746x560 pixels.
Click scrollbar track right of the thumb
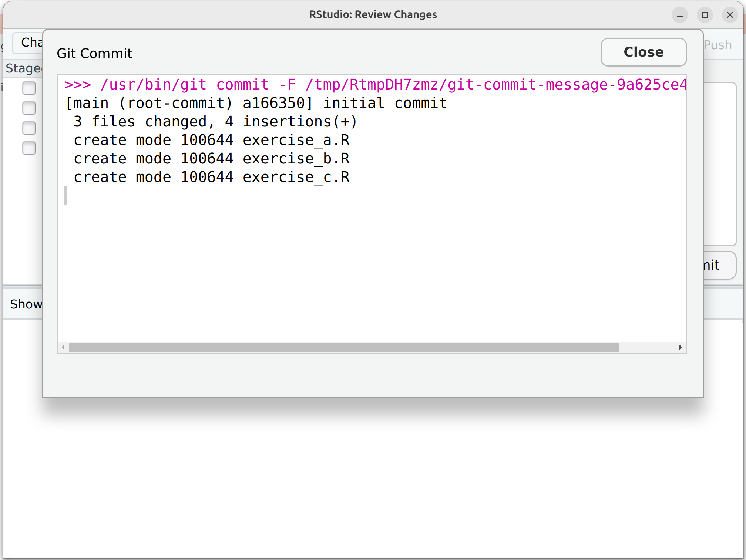(648, 347)
